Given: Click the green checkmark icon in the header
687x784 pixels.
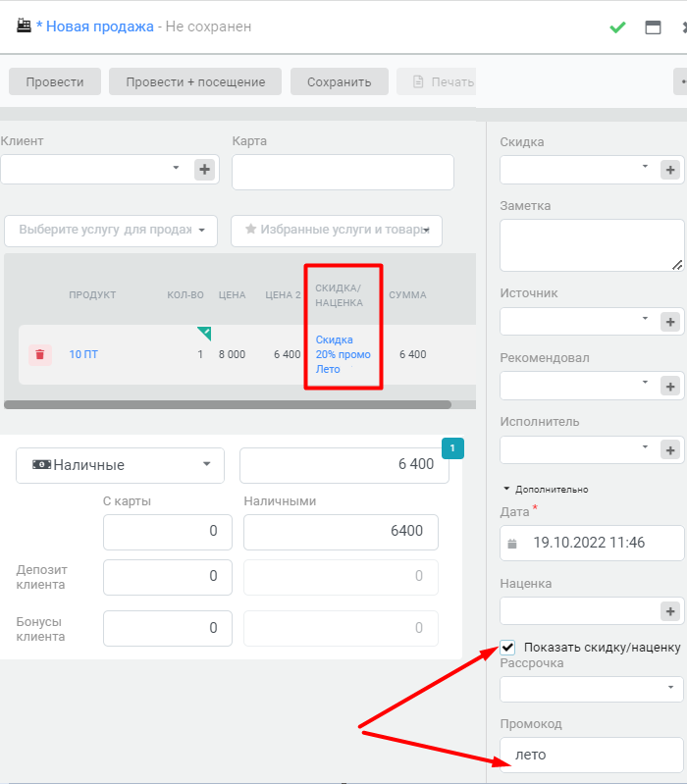Looking at the screenshot, I should [x=617, y=27].
